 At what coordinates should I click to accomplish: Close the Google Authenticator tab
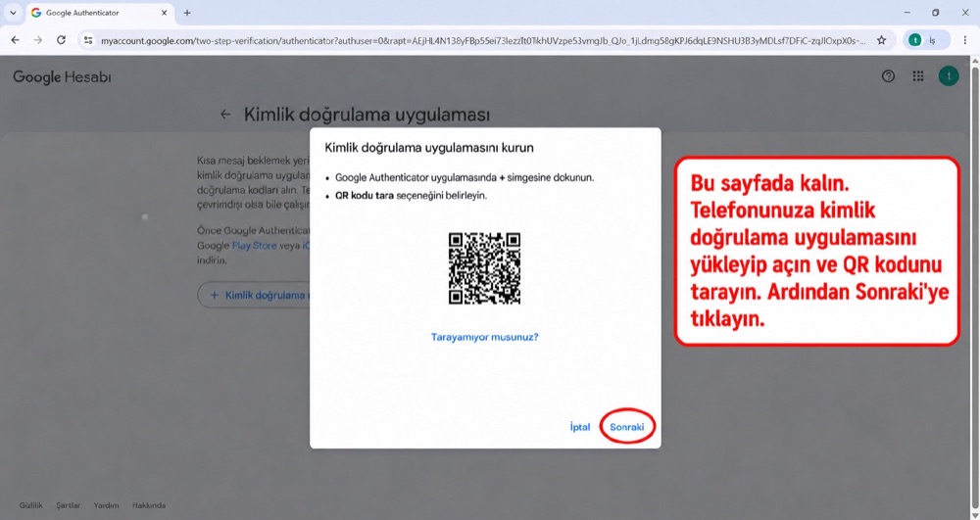pyautogui.click(x=165, y=13)
